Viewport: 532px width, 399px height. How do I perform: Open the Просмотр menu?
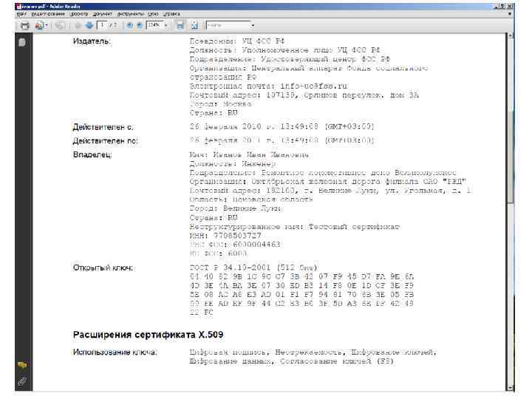pyautogui.click(x=79, y=14)
